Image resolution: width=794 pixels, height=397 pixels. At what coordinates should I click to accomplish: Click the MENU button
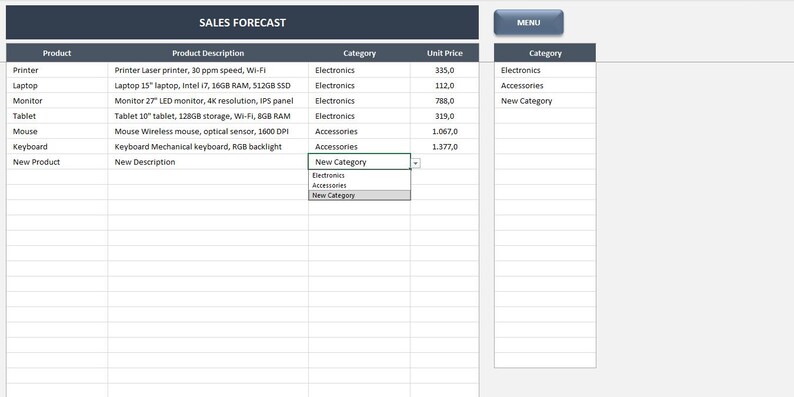(x=528, y=23)
